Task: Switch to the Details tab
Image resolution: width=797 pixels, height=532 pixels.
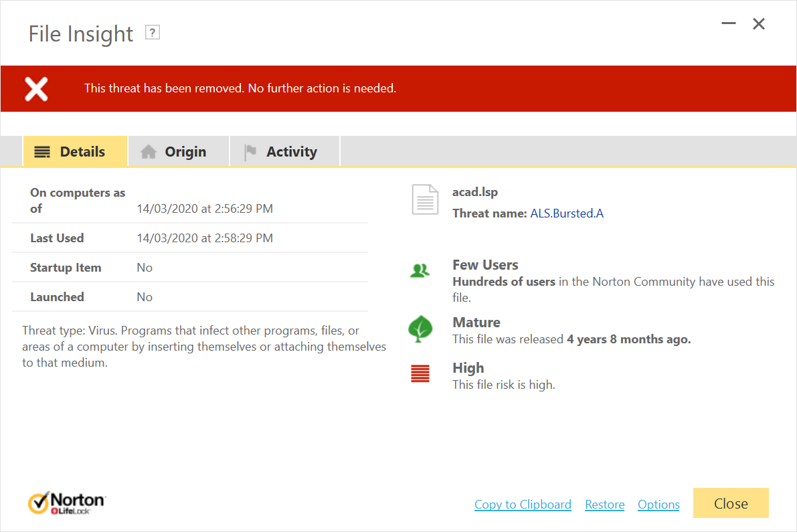Action: tap(75, 152)
